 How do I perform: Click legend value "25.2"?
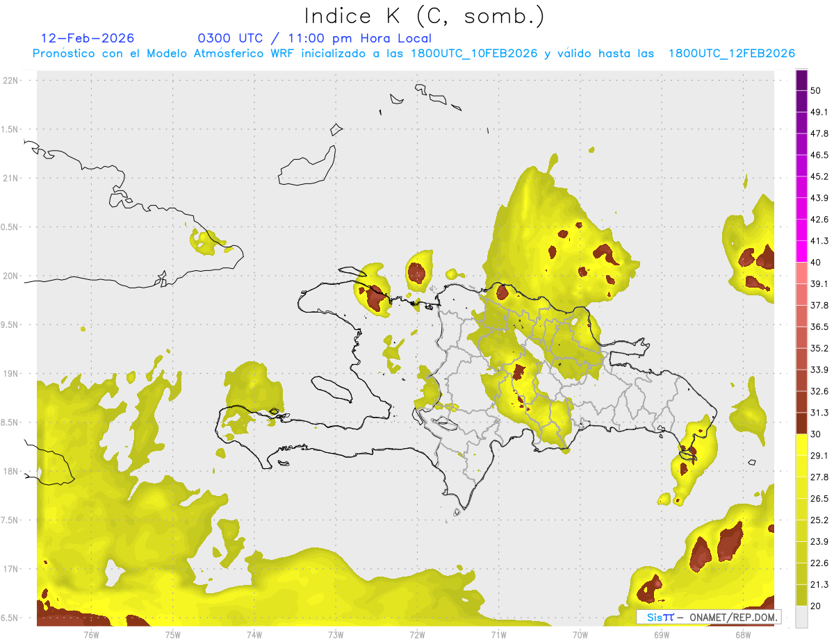click(x=819, y=520)
